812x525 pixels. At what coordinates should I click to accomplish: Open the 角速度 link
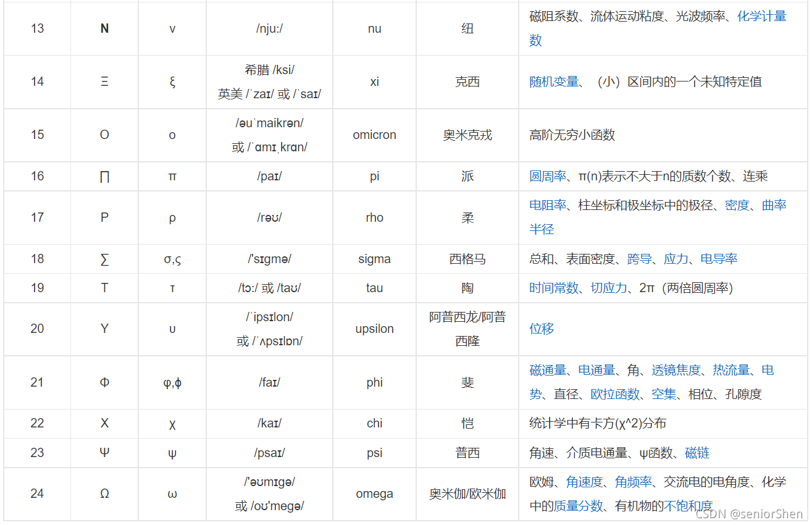pyautogui.click(x=584, y=482)
